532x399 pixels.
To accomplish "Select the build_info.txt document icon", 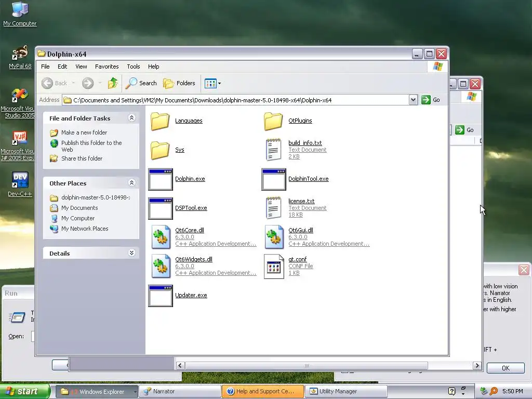I will 273,150.
